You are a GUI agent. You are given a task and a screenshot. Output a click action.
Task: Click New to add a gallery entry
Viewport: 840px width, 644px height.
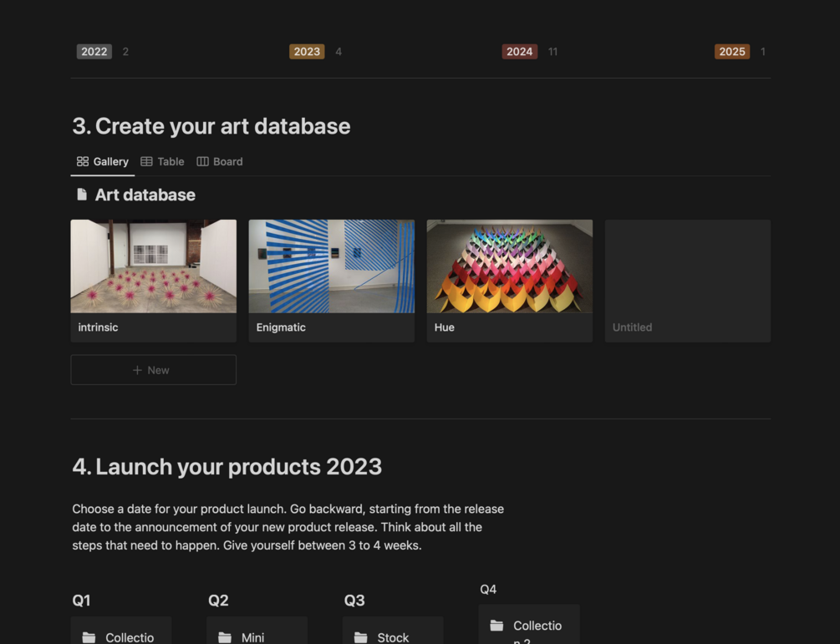(154, 370)
